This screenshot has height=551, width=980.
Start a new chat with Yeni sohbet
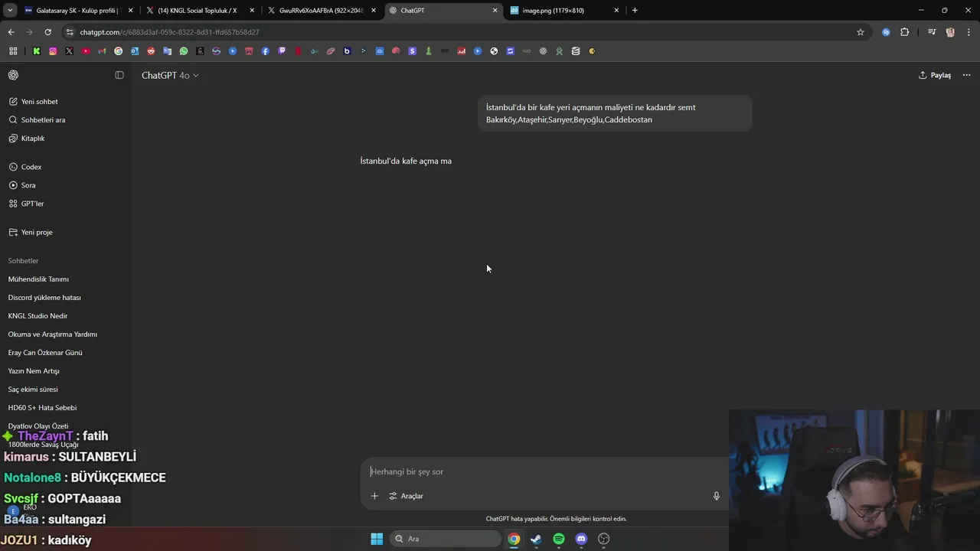(39, 102)
